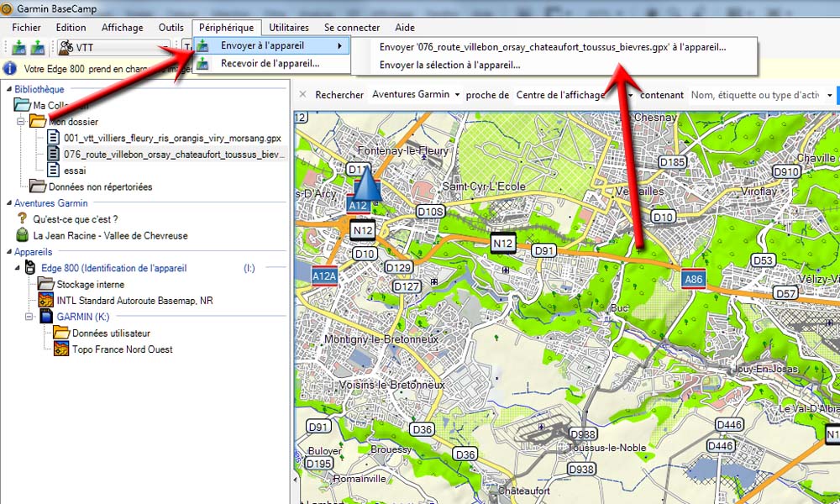Open Aventures Garmin search type dropdown

pos(417,94)
